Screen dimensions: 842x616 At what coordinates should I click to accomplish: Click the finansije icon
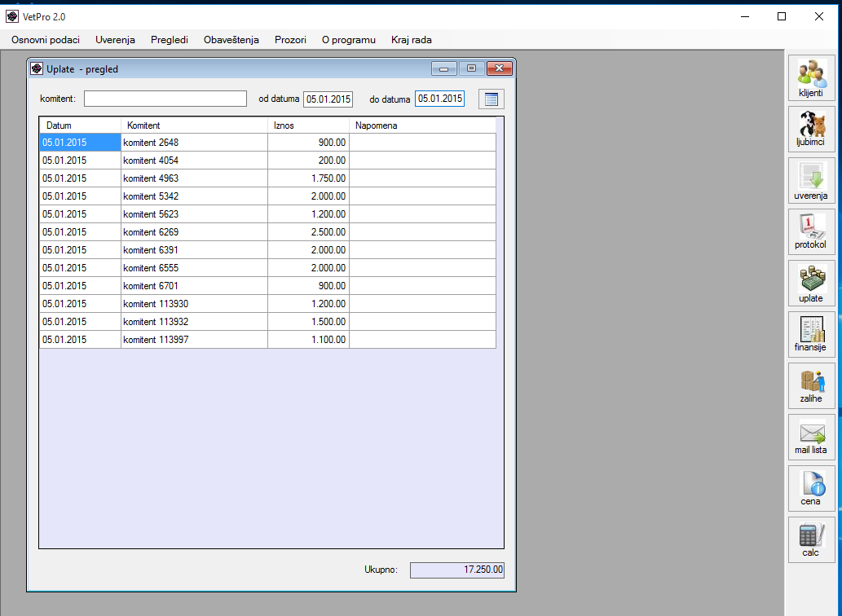click(811, 335)
